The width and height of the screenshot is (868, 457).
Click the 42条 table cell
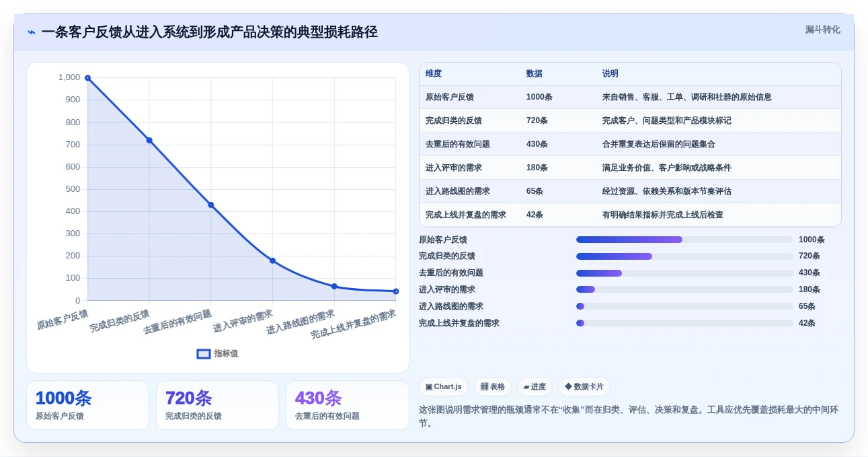click(535, 215)
